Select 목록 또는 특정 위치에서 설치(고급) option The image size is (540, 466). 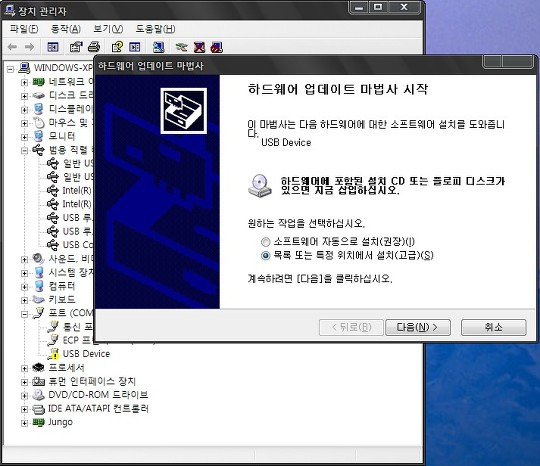(265, 256)
